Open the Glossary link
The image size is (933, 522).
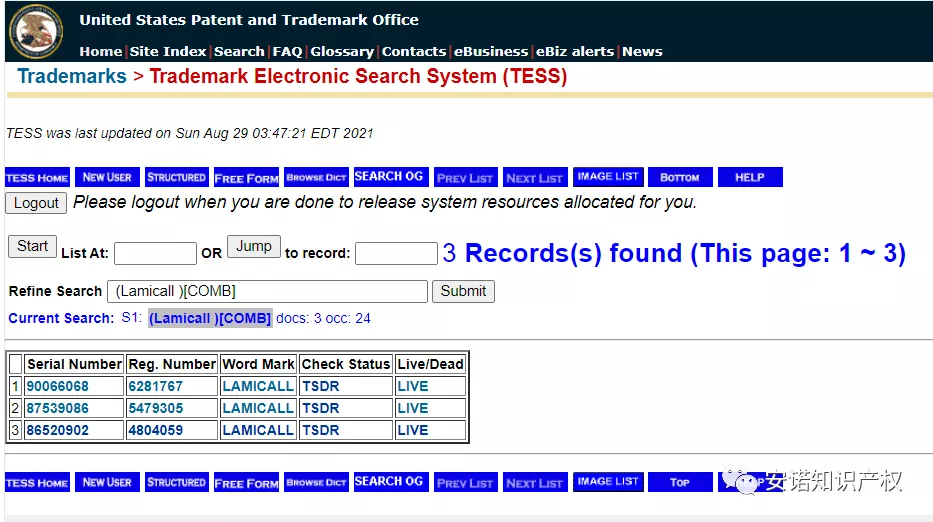pyautogui.click(x=342, y=52)
